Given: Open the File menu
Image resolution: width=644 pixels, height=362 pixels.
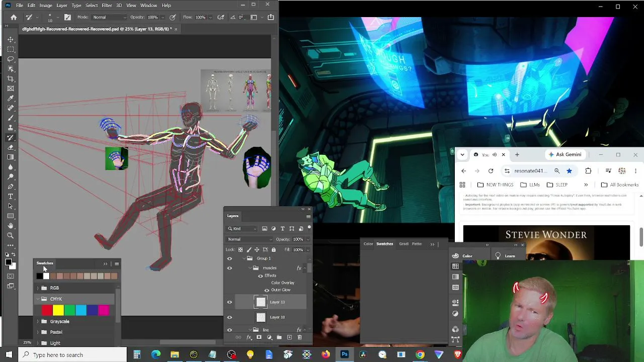Looking at the screenshot, I should 19,5.
